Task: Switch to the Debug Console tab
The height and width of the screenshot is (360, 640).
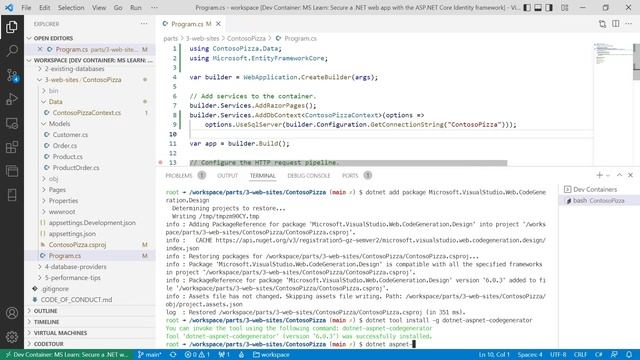Action: [x=309, y=176]
